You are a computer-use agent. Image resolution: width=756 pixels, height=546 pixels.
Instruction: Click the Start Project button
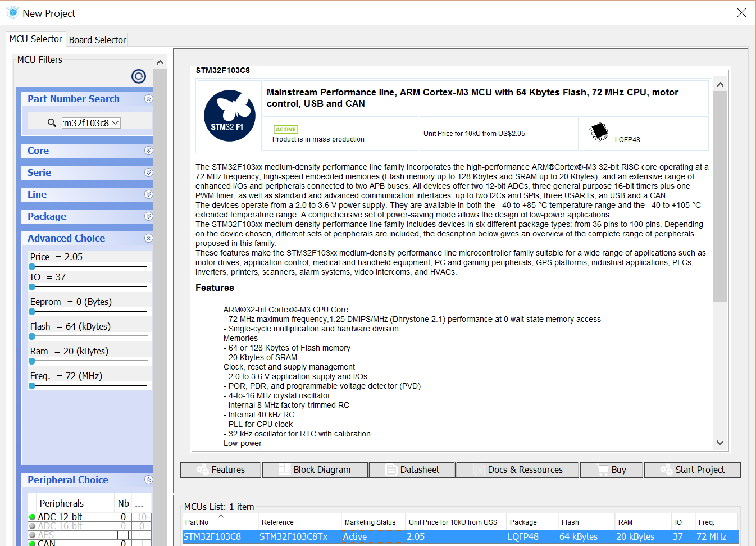(693, 470)
